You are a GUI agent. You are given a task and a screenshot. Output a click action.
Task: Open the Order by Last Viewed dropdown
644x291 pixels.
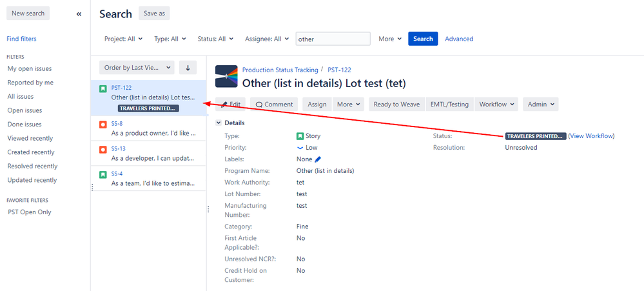coord(137,68)
